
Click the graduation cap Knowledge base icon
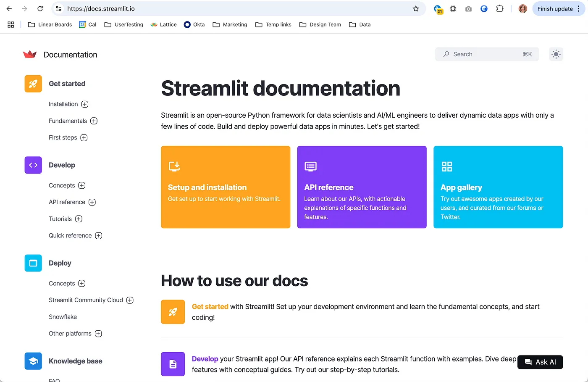point(33,361)
